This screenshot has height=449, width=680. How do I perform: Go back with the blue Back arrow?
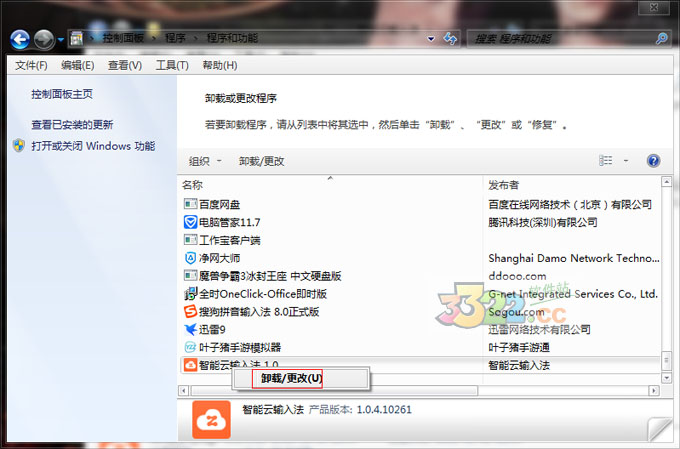coord(20,39)
